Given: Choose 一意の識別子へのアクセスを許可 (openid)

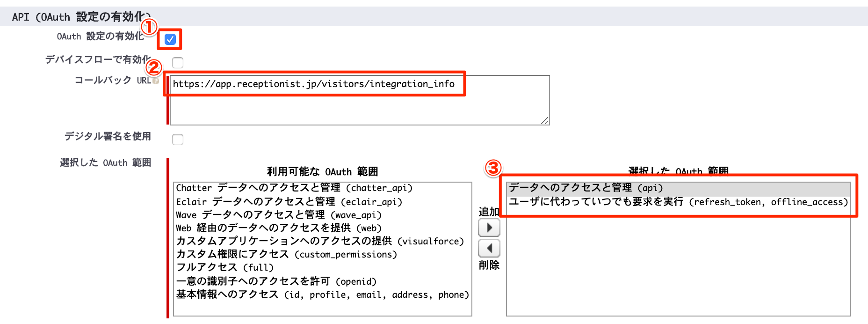Looking at the screenshot, I should 276,281.
